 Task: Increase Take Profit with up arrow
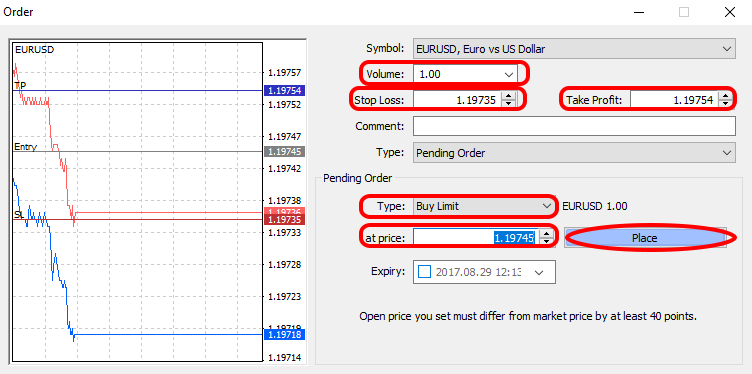725,96
